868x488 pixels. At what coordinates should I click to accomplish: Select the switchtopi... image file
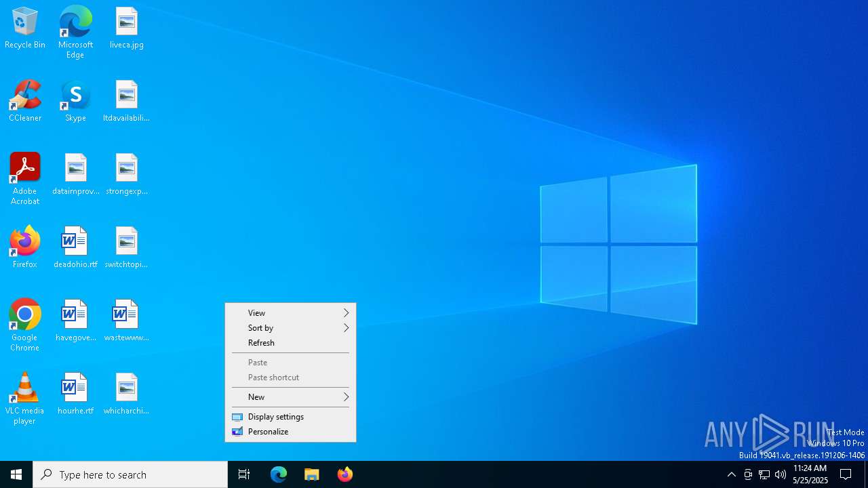pyautogui.click(x=126, y=248)
